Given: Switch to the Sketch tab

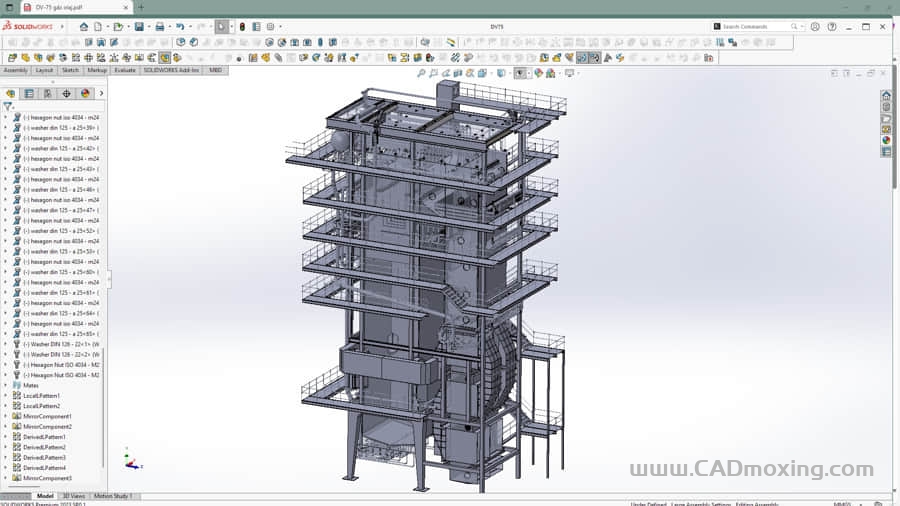Looking at the screenshot, I should tap(70, 71).
